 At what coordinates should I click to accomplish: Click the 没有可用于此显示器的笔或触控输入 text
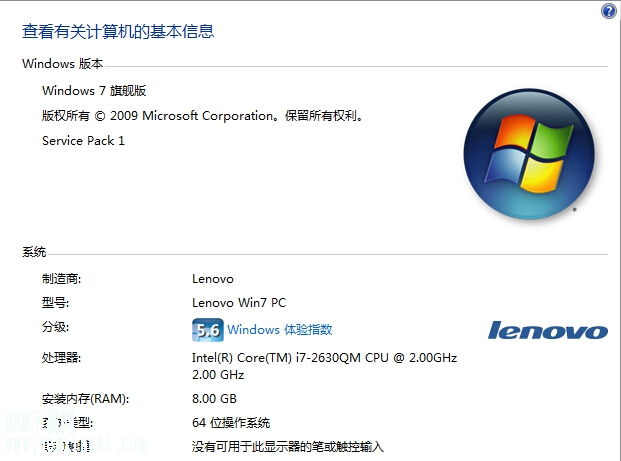pyautogui.click(x=288, y=447)
